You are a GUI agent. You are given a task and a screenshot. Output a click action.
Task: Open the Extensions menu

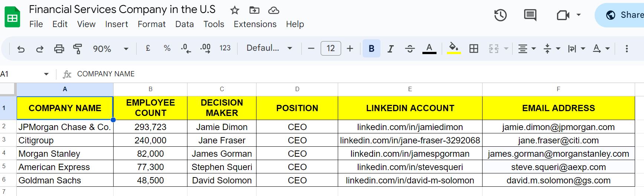255,24
